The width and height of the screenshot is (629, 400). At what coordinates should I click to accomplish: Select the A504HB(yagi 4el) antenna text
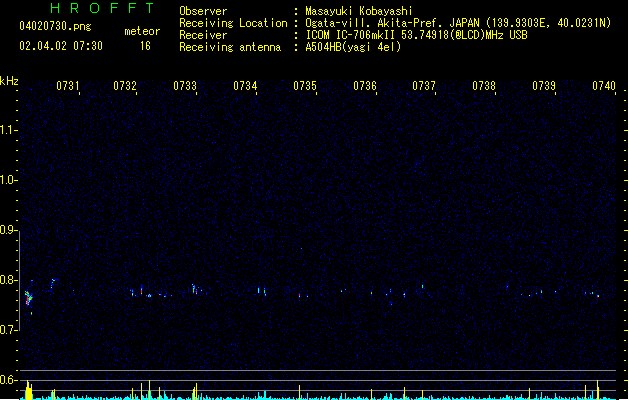(353, 47)
